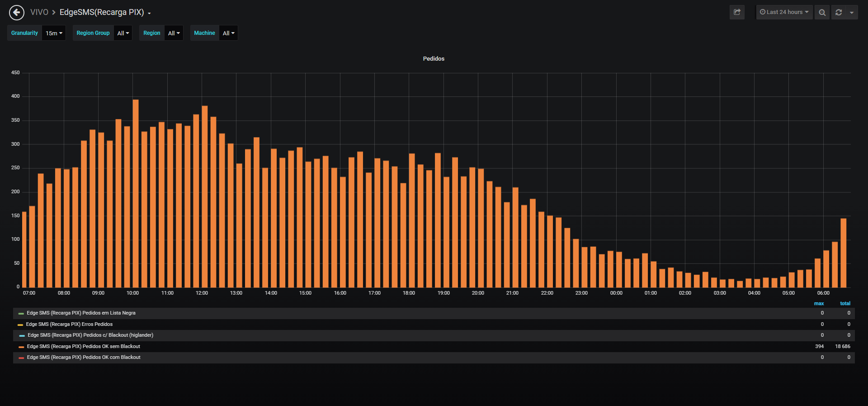Sort legend by total column header
This screenshot has width=868, height=406.
pos(845,303)
